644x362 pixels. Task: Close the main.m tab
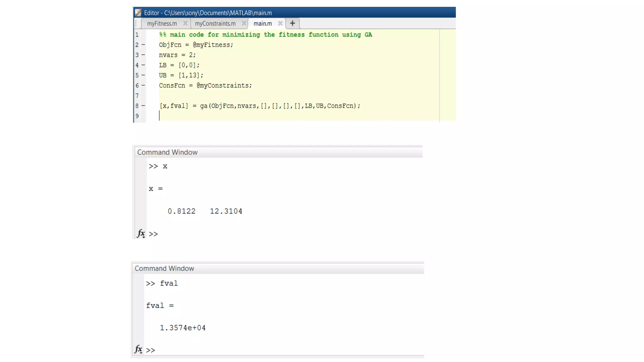click(280, 23)
